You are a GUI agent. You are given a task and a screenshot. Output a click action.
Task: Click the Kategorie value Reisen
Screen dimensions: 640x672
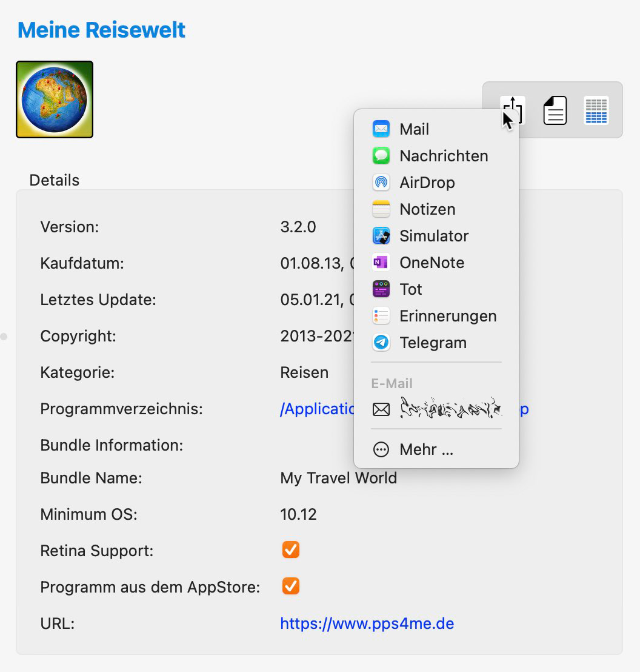304,372
